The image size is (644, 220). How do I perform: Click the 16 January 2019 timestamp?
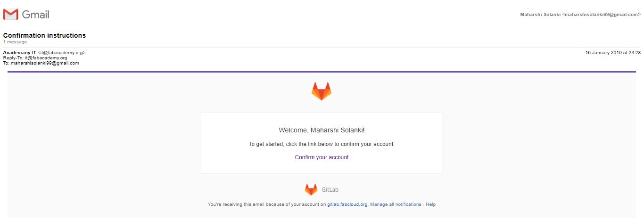click(x=613, y=53)
